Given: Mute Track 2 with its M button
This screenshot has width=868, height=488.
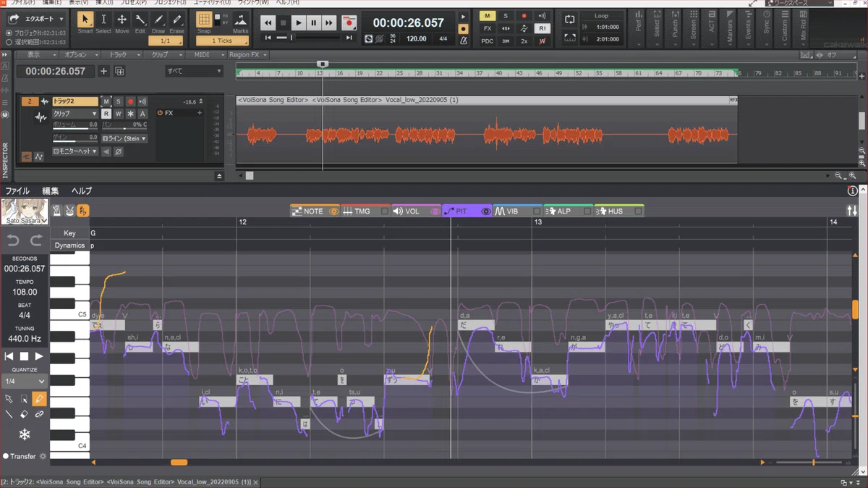Looking at the screenshot, I should pyautogui.click(x=106, y=101).
